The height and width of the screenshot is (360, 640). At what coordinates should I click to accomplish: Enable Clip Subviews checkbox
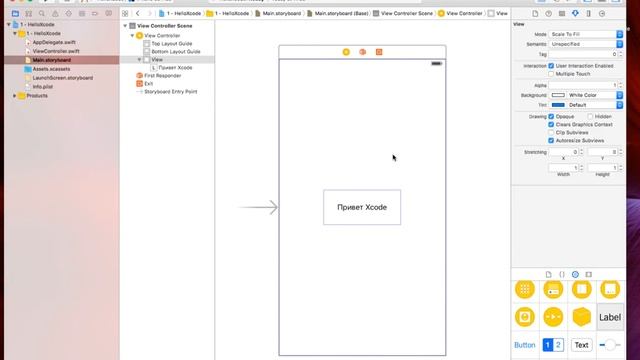pyautogui.click(x=551, y=133)
